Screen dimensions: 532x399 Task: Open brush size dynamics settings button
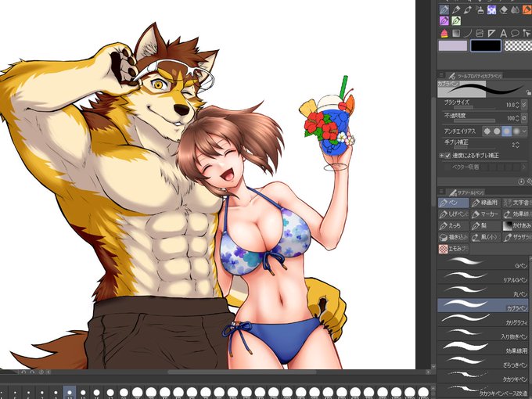[524, 105]
